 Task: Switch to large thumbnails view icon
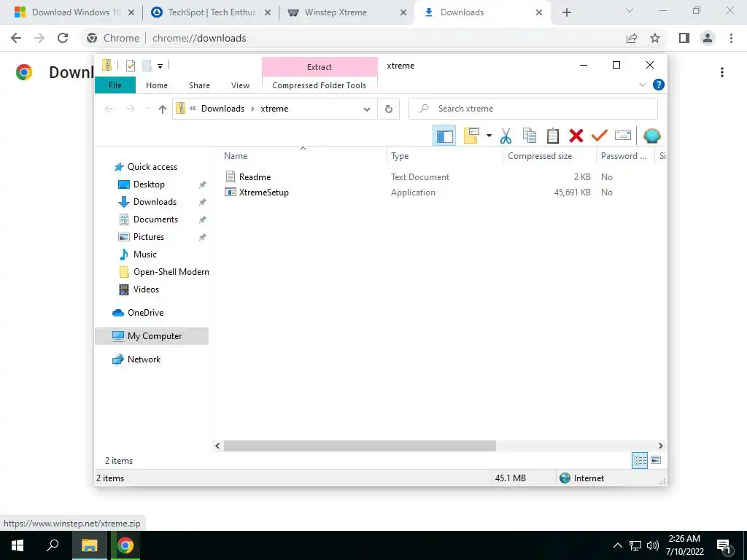pos(656,460)
